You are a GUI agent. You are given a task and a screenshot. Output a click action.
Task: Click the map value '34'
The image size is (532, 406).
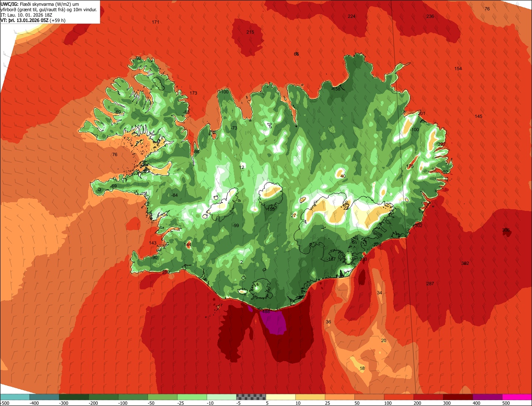[x=379, y=293]
